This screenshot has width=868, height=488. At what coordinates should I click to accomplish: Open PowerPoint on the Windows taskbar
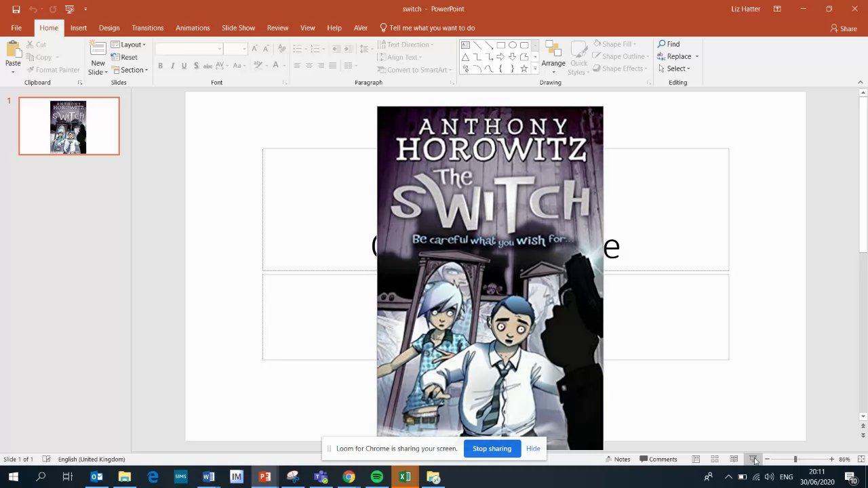click(x=264, y=476)
